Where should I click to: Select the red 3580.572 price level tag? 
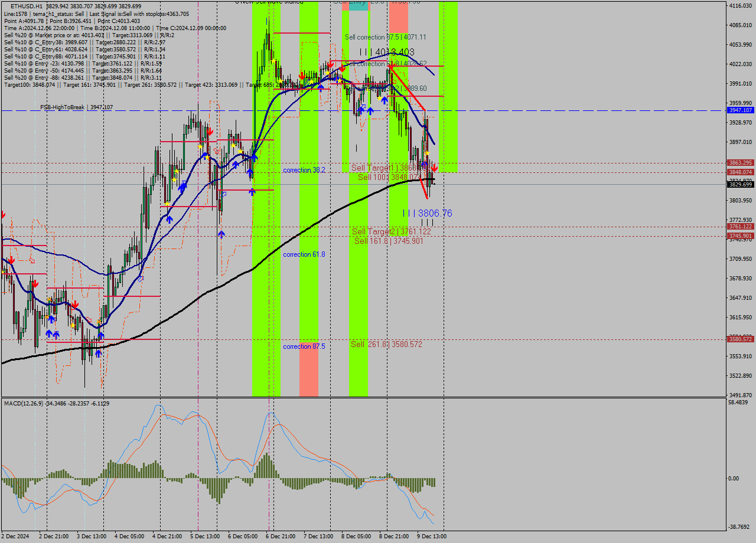point(741,339)
